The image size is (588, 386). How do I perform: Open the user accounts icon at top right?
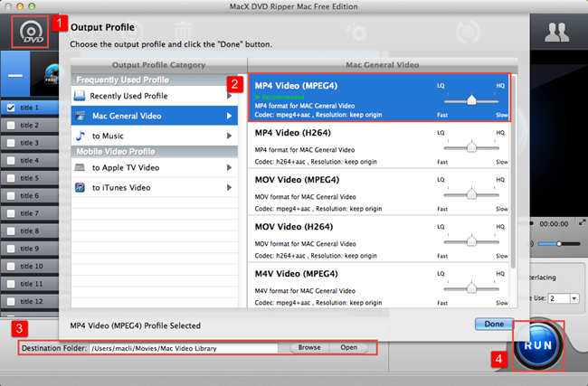click(x=557, y=33)
